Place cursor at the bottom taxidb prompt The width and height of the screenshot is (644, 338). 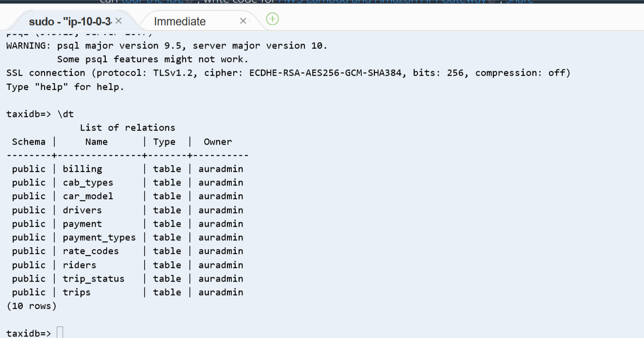tap(60, 333)
